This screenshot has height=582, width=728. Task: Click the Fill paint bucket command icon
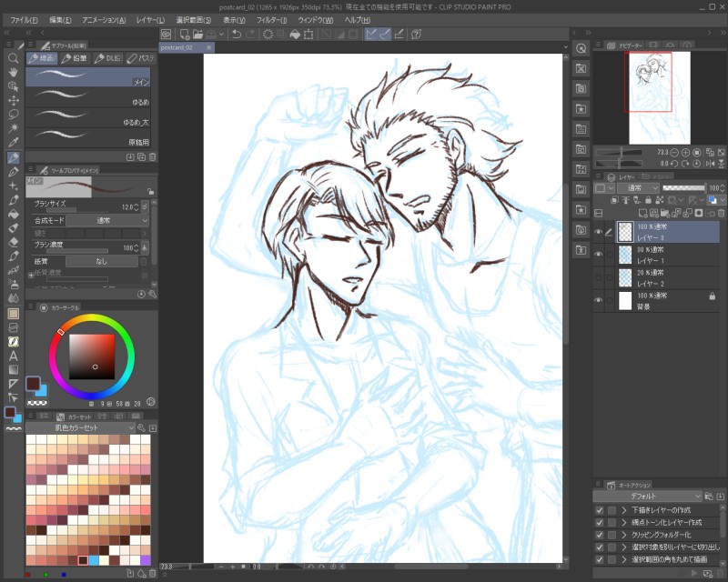click(294, 34)
